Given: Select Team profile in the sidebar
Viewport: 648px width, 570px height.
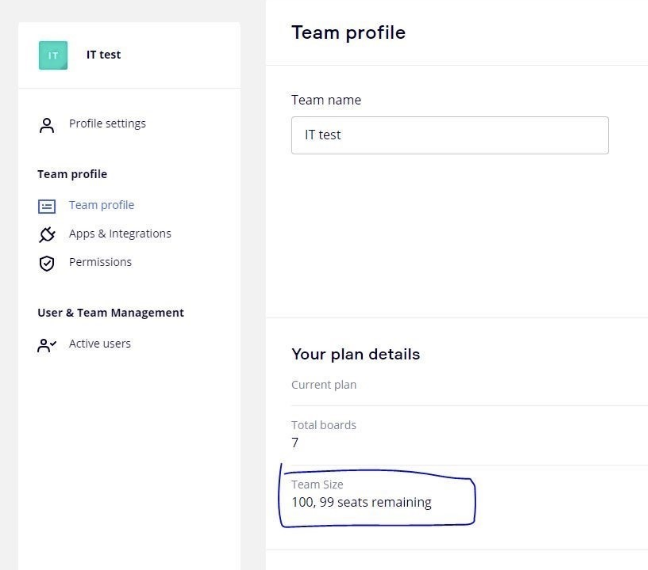Looking at the screenshot, I should tap(101, 205).
